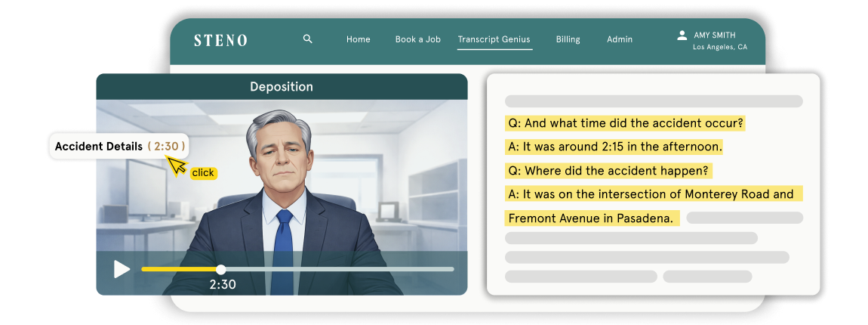
Task: Select the Monterey Road intersection answer line
Action: (651, 194)
